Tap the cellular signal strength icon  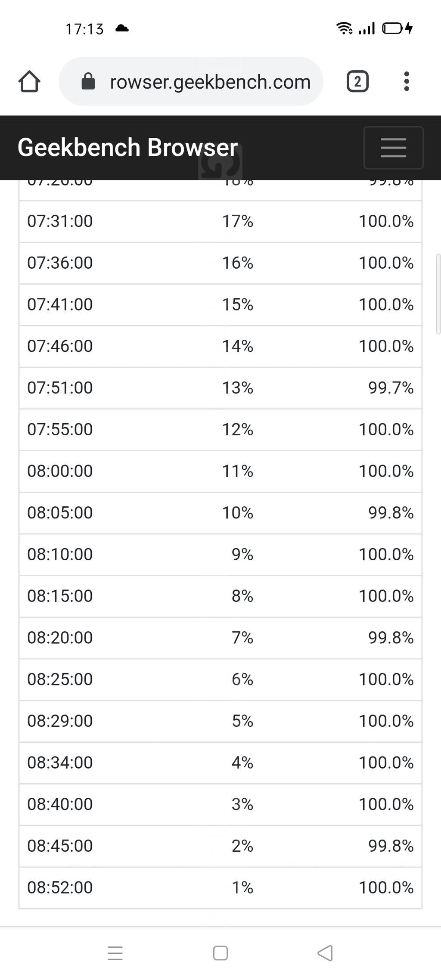tap(366, 28)
